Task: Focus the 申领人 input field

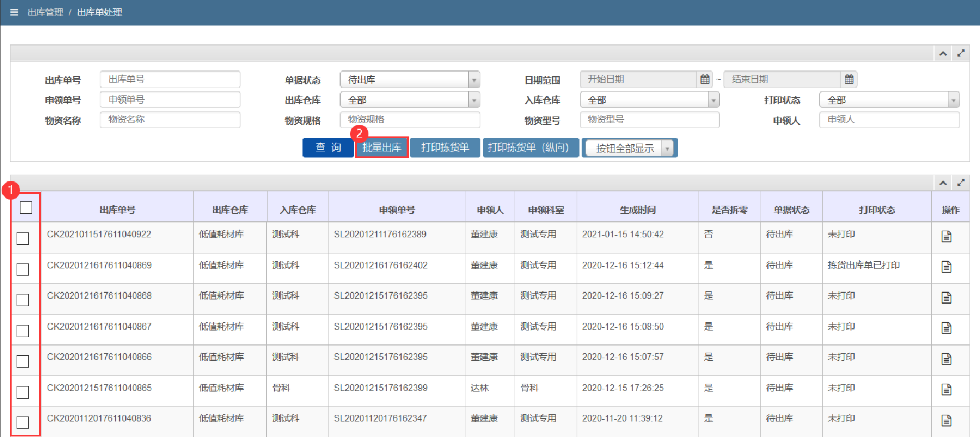Action: (889, 120)
